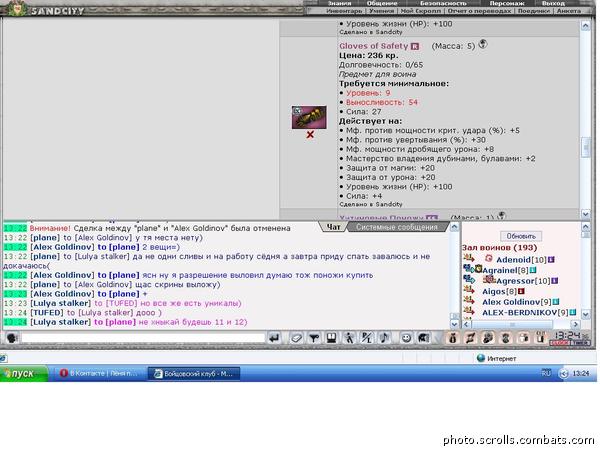
Task: Click the second brown toolbar icon with crossed shape
Action: click(x=470, y=338)
